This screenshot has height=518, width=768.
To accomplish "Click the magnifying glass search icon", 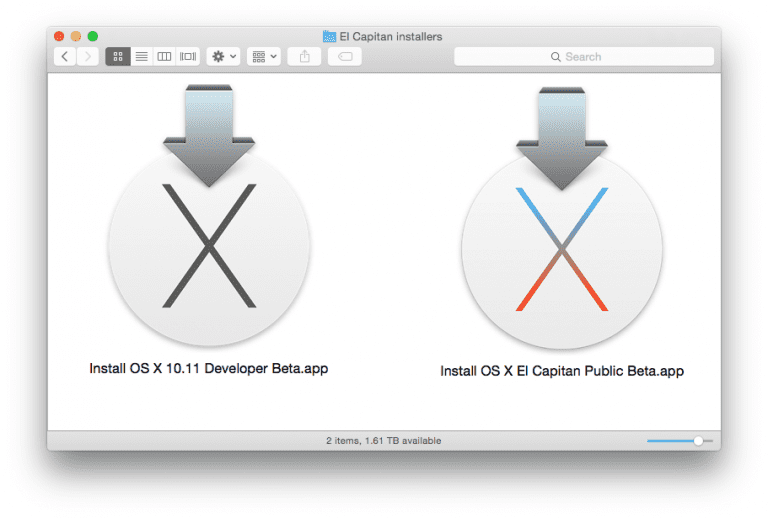I will [x=555, y=57].
